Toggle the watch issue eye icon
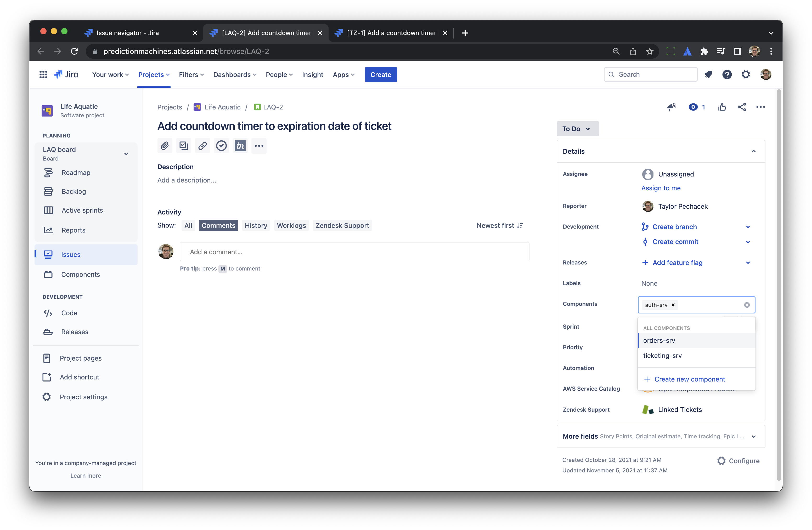This screenshot has width=812, height=530. [693, 107]
